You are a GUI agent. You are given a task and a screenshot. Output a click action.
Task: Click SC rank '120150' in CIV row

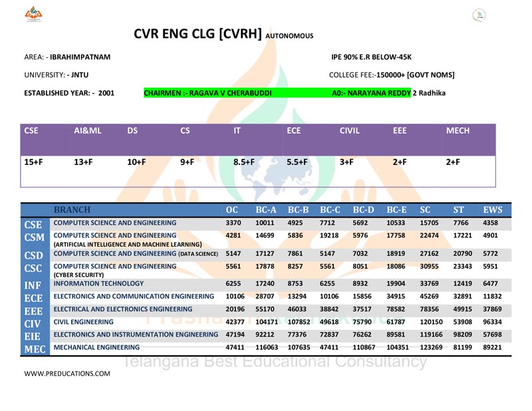pyautogui.click(x=431, y=322)
